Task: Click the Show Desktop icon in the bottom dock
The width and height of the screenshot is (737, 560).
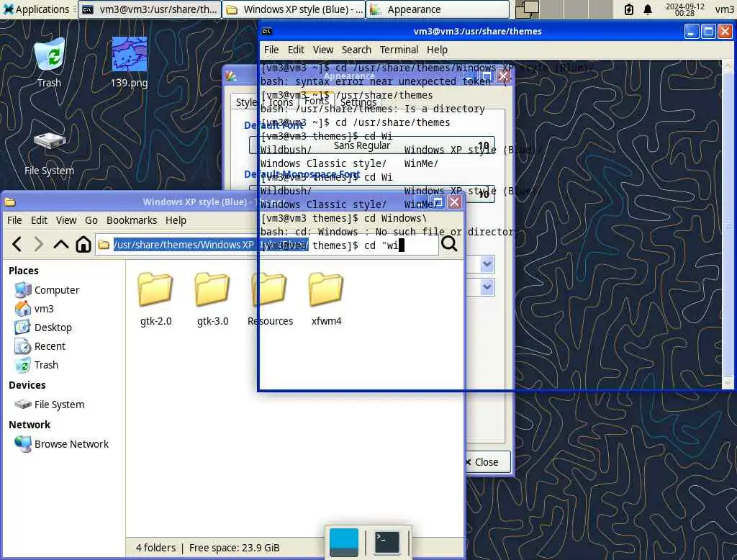Action: pos(343,542)
